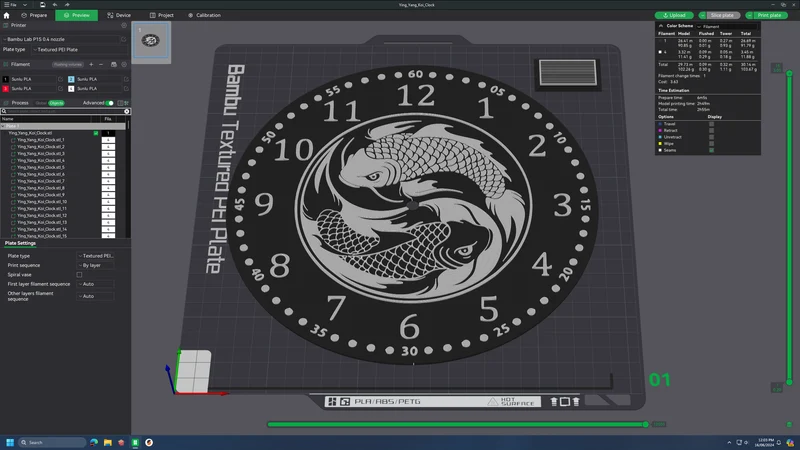Uncheck the Seams display checkbox
800x450 pixels.
click(711, 150)
